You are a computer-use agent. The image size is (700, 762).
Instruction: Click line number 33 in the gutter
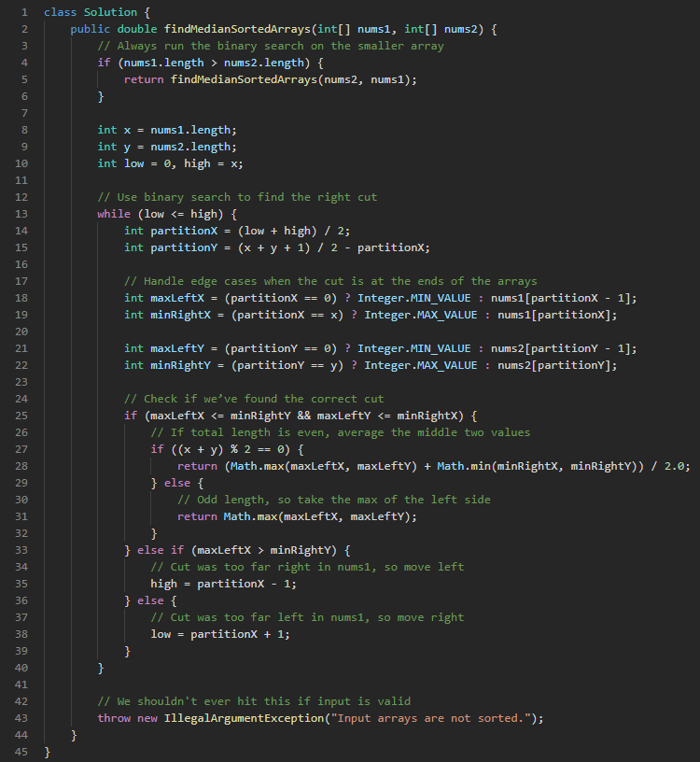[21, 551]
